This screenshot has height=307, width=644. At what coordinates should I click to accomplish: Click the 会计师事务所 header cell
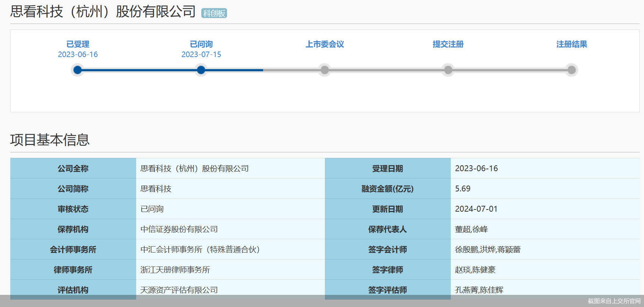tap(73, 249)
